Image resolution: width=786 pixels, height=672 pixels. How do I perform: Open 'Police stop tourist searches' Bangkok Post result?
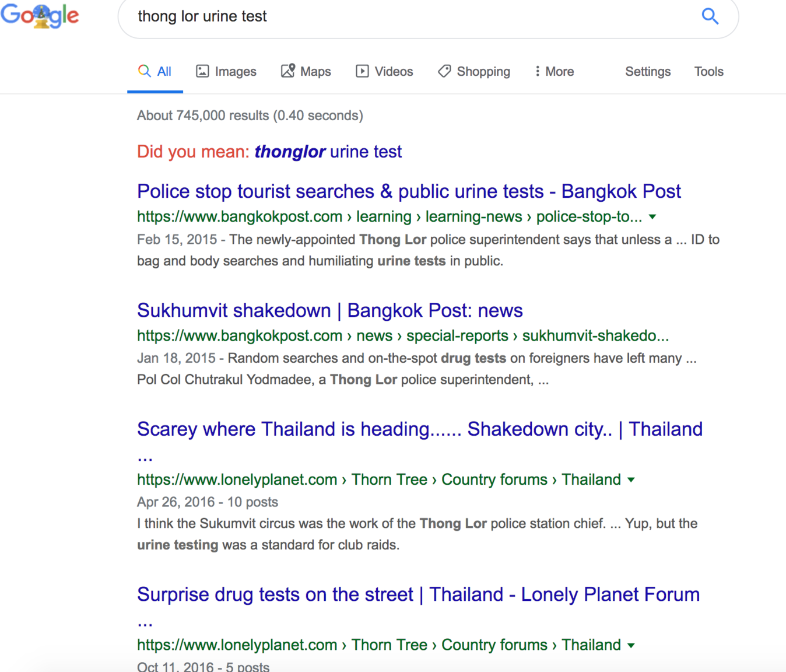409,191
